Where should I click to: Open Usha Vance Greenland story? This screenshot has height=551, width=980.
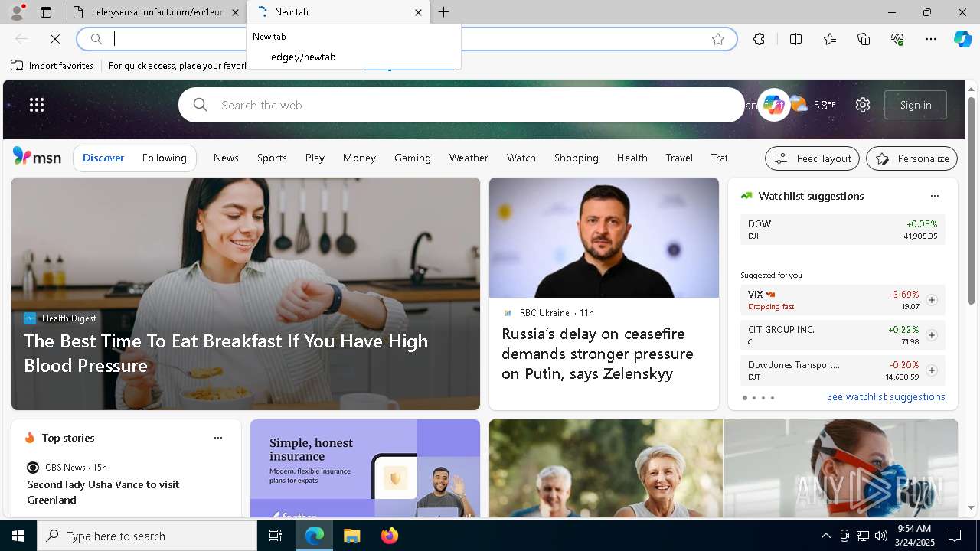pos(103,492)
